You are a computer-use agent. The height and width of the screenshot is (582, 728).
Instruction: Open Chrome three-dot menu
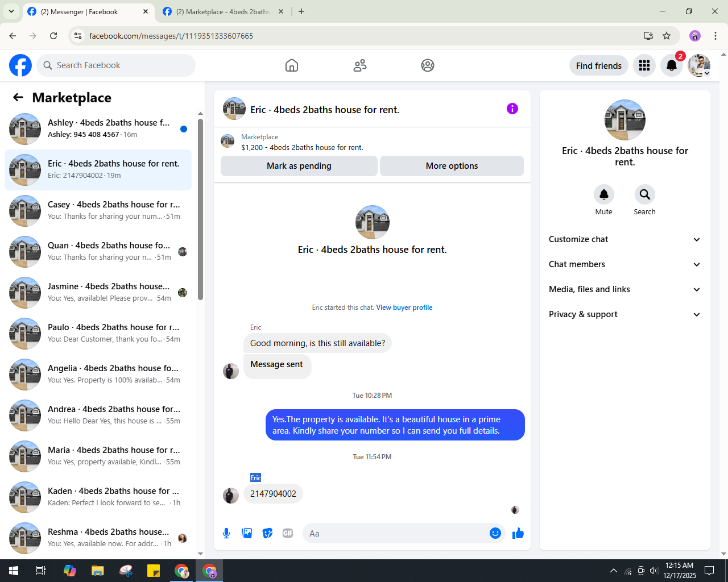coord(715,36)
